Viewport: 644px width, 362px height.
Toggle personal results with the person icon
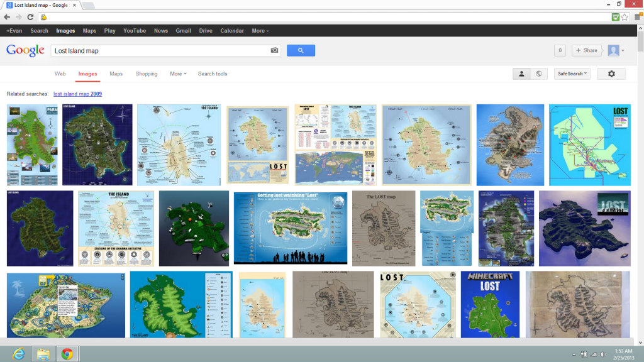521,74
